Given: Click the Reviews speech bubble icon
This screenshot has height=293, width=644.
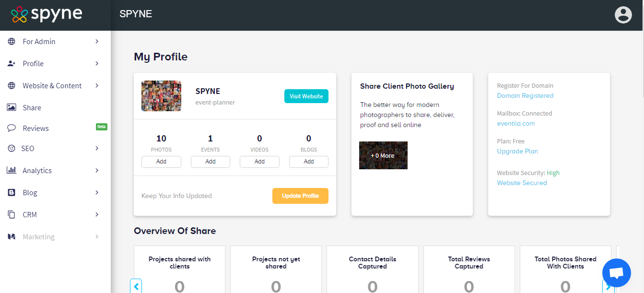Looking at the screenshot, I should 12,128.
